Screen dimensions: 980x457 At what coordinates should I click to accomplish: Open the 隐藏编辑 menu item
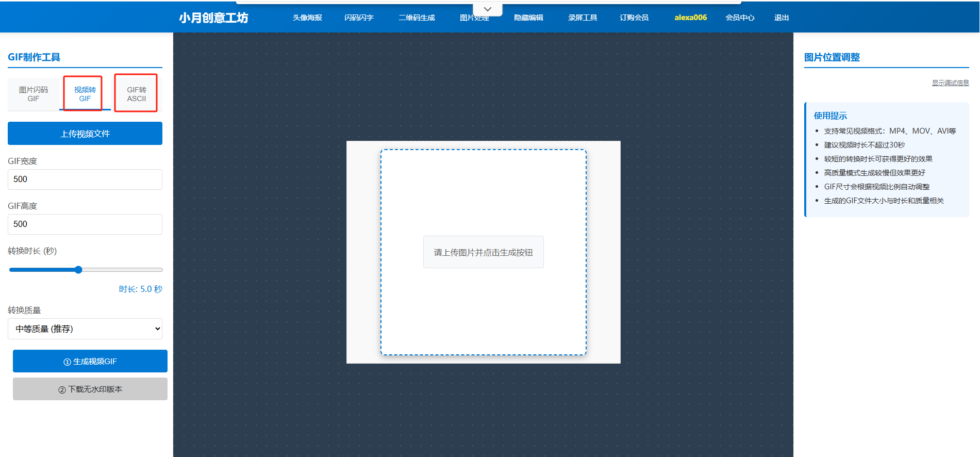point(528,18)
